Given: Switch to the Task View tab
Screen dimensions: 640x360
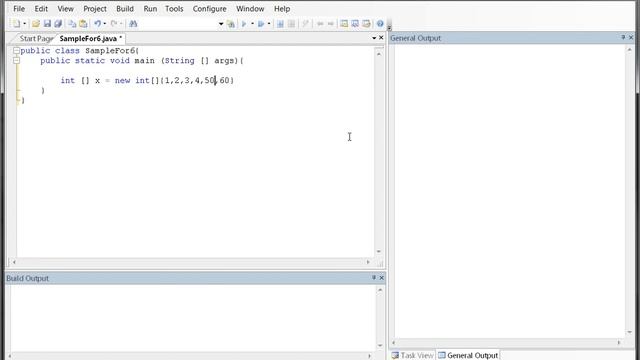Looking at the screenshot, I should click(413, 355).
